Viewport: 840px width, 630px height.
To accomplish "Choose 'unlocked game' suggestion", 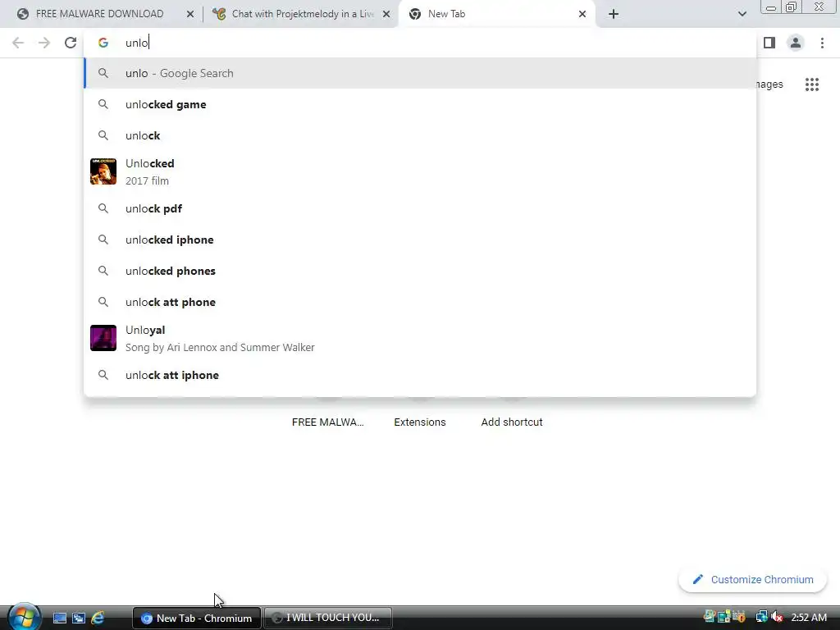I will pos(420,104).
